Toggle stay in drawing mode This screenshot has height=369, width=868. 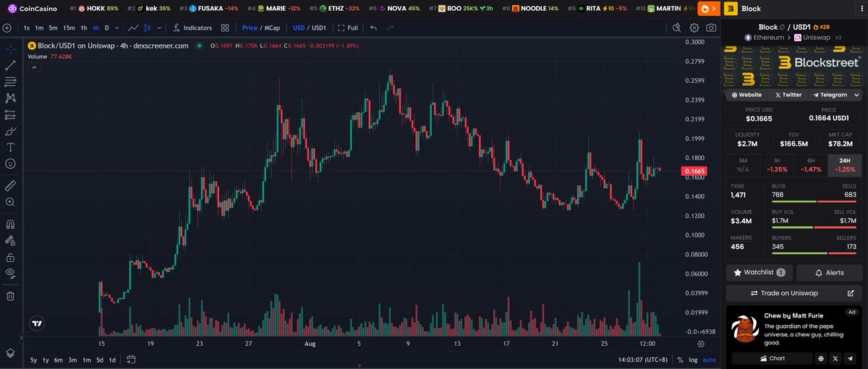click(x=11, y=240)
